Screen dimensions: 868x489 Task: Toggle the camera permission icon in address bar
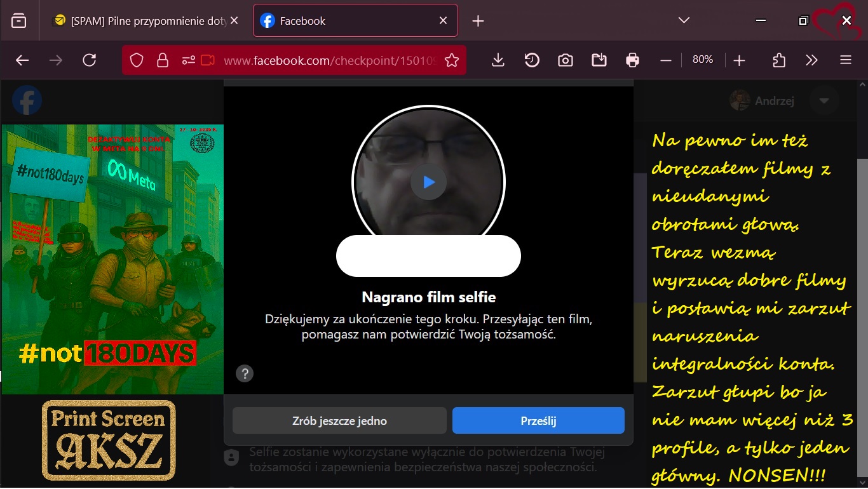click(x=207, y=60)
